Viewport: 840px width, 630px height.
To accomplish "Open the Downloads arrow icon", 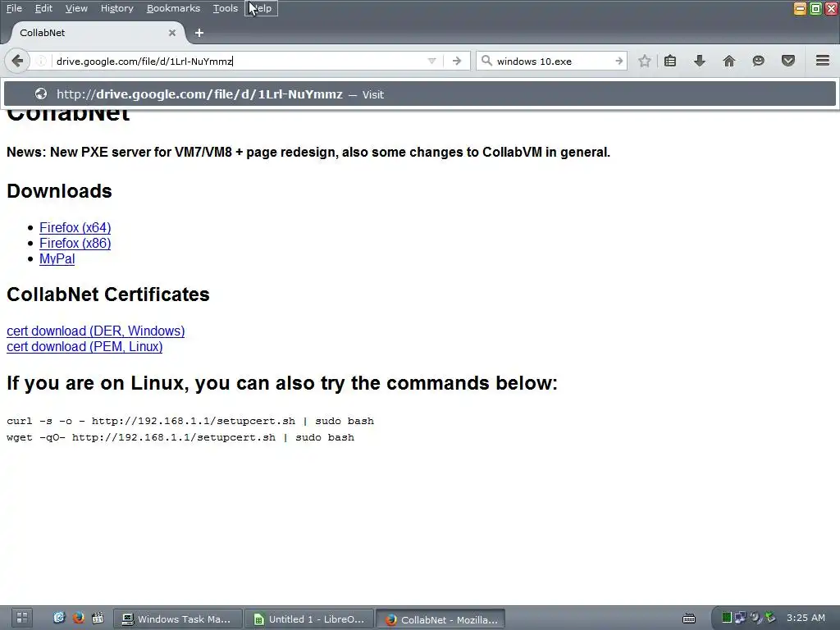I will click(699, 61).
